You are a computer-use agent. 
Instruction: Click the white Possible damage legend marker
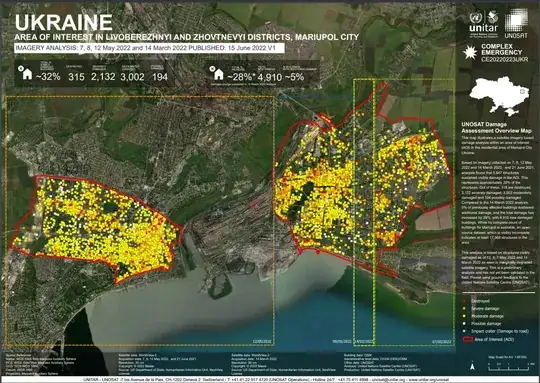[465, 324]
